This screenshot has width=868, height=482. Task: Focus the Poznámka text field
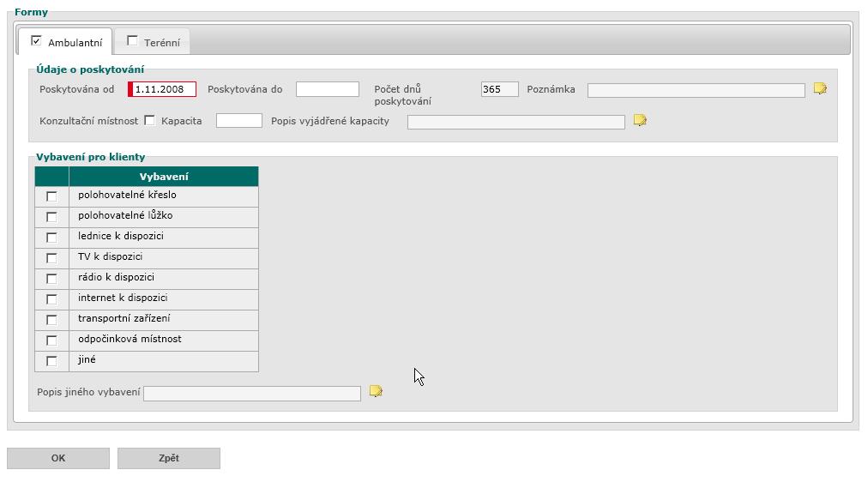click(696, 91)
